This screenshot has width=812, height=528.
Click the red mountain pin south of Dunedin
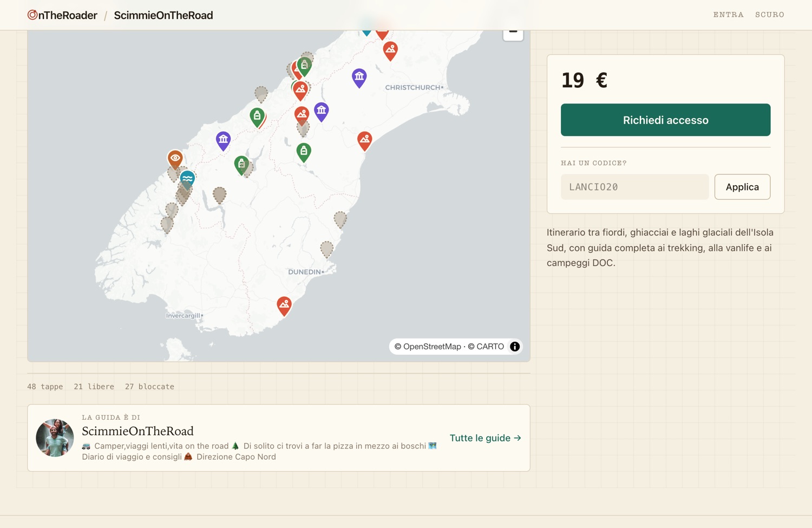click(x=284, y=306)
